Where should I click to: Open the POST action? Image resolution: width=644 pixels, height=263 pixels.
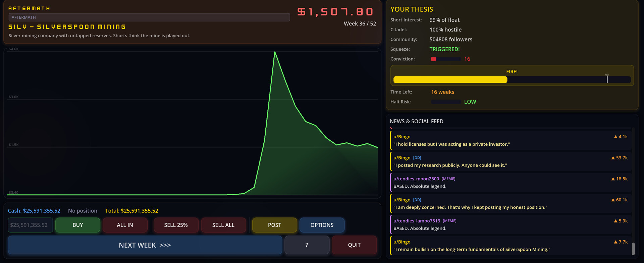click(x=274, y=225)
